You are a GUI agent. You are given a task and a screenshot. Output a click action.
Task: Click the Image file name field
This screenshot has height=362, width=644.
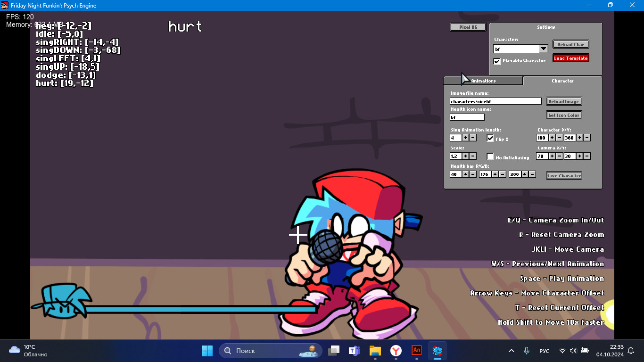(x=495, y=101)
